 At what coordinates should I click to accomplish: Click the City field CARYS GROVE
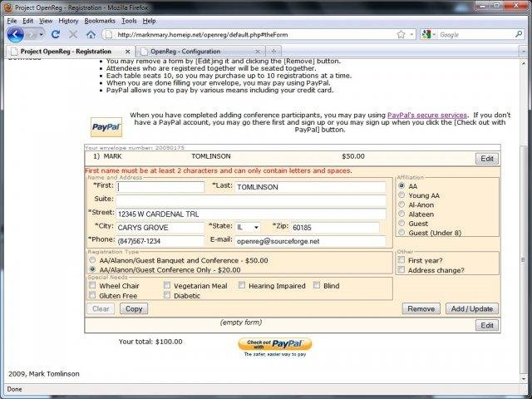click(x=160, y=228)
